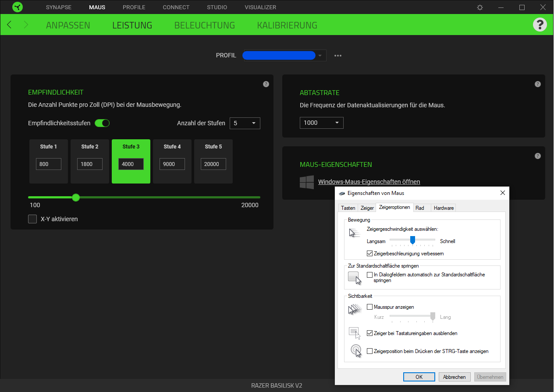Image resolution: width=554 pixels, height=392 pixels.
Task: Click the Stufe 5 20000 DPI field
Action: click(x=213, y=164)
